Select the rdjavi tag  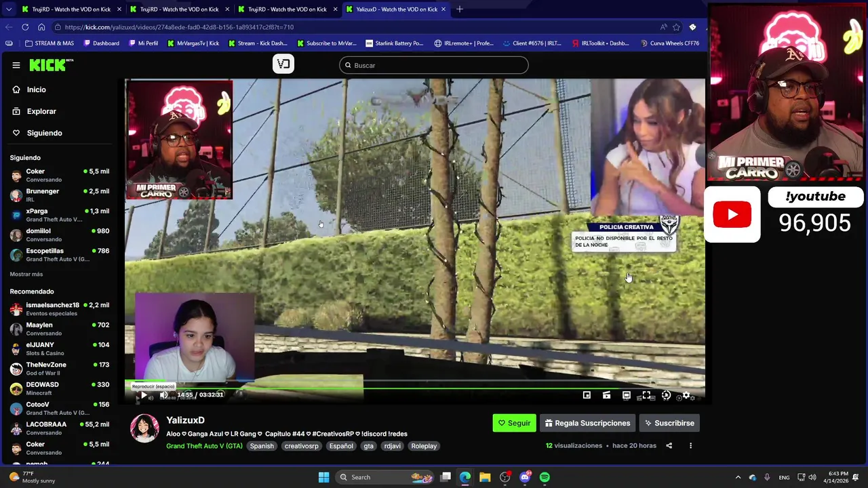click(392, 446)
